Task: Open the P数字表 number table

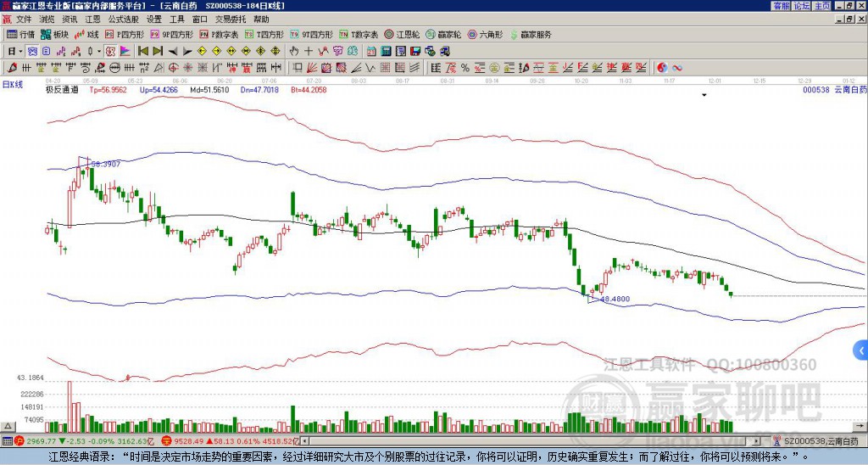Action: [220, 34]
